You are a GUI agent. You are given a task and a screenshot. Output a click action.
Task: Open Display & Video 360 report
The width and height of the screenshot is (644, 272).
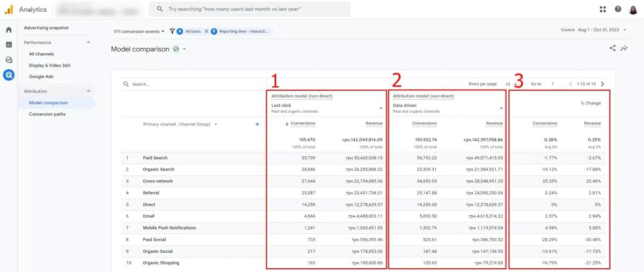tap(49, 65)
